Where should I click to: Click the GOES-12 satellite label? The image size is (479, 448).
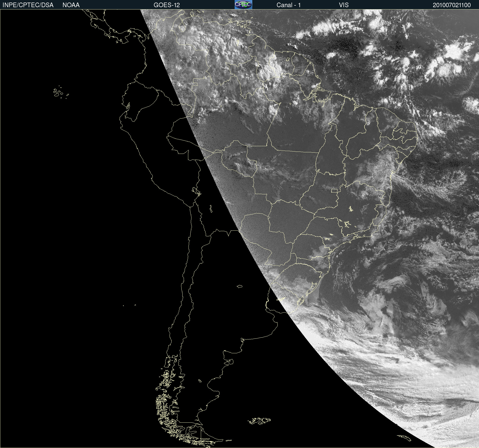pyautogui.click(x=167, y=5)
